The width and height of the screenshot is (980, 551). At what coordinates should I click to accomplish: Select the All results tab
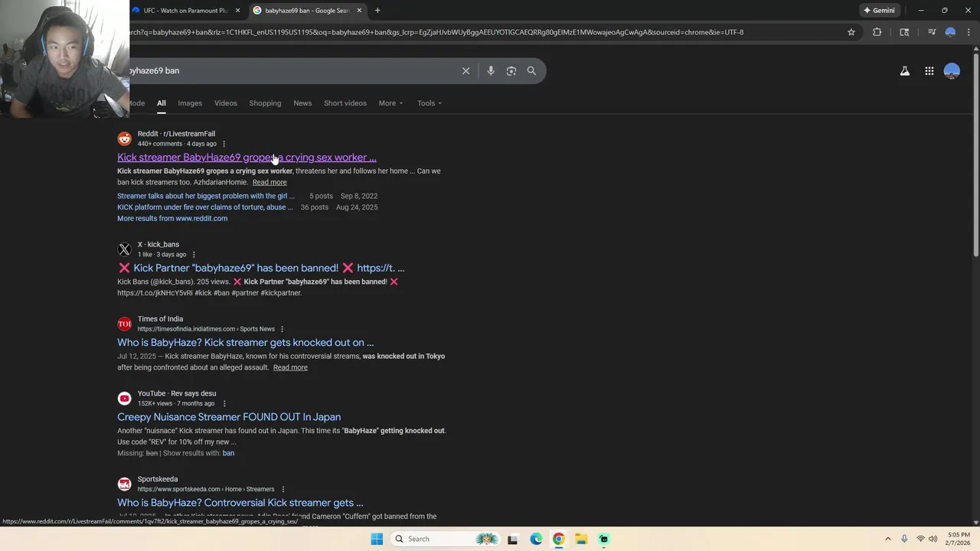(x=161, y=103)
